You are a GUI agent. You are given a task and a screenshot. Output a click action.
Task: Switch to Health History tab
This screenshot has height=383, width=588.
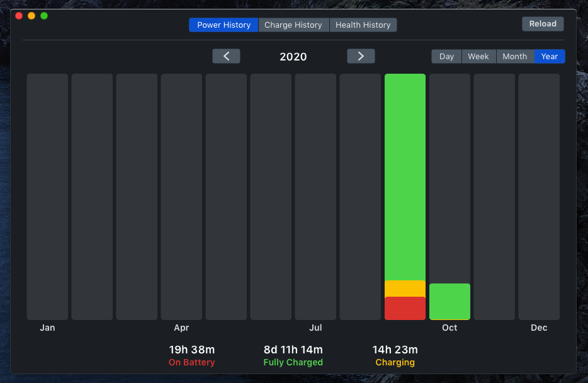pyautogui.click(x=363, y=25)
